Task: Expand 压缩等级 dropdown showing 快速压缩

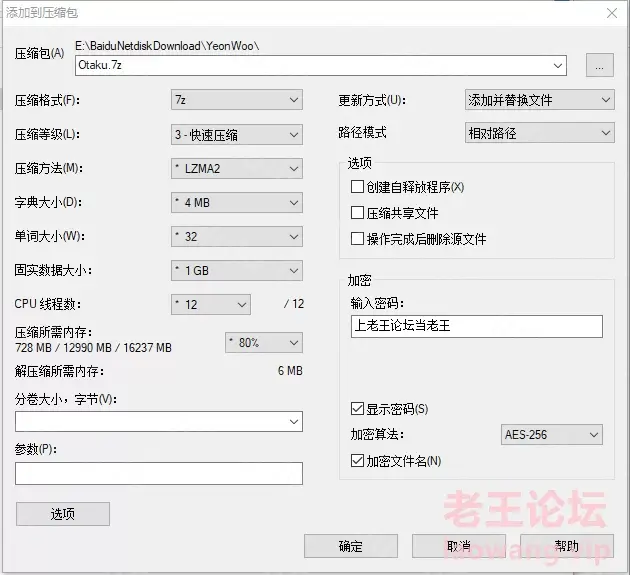Action: [x=237, y=135]
